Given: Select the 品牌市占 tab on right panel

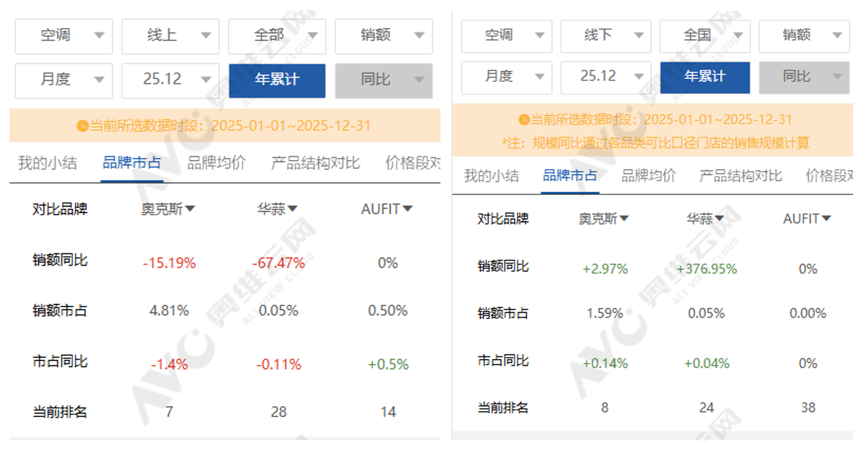Looking at the screenshot, I should 569,174.
